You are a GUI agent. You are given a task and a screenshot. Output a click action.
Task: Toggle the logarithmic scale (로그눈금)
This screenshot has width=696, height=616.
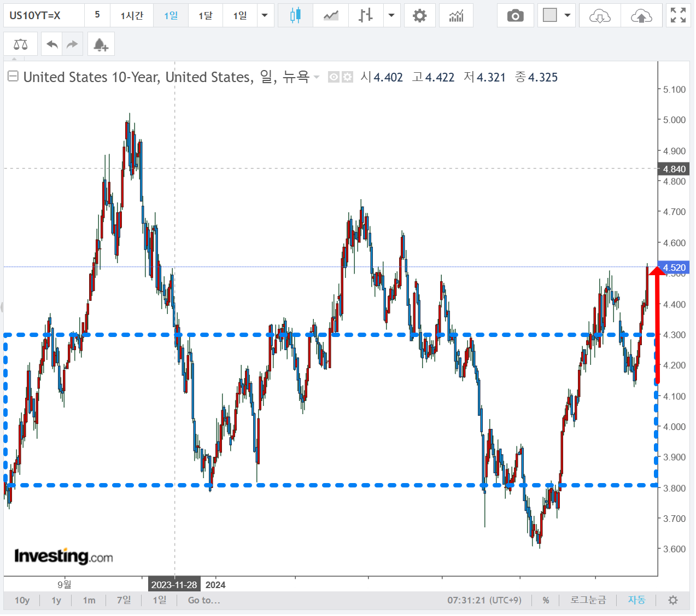[588, 600]
